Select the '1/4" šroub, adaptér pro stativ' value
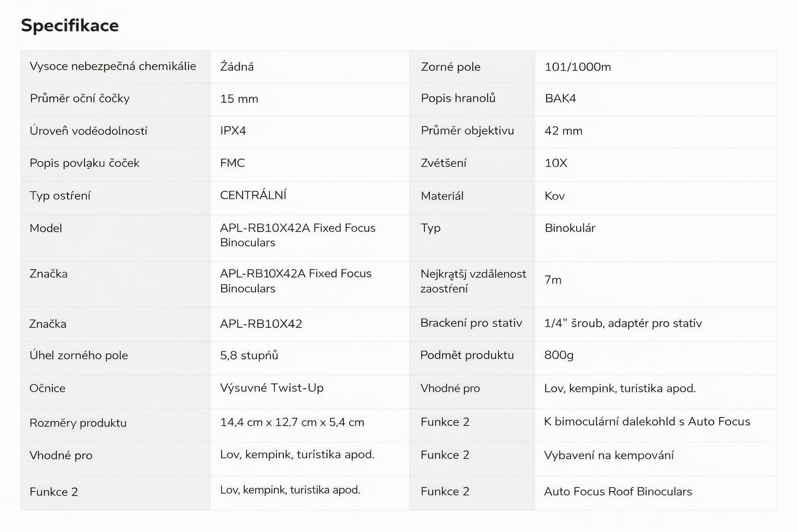Image resolution: width=798 pixels, height=532 pixels. tap(623, 323)
